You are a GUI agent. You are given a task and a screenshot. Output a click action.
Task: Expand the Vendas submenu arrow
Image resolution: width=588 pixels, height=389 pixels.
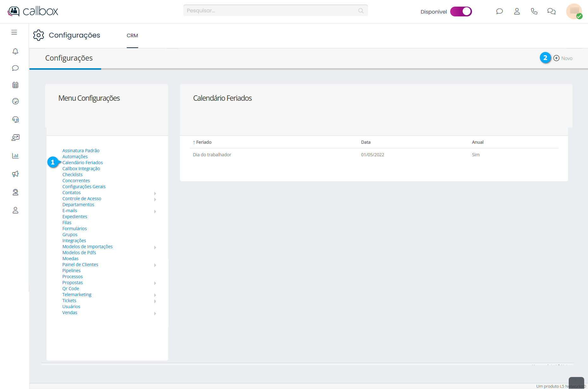click(x=155, y=314)
